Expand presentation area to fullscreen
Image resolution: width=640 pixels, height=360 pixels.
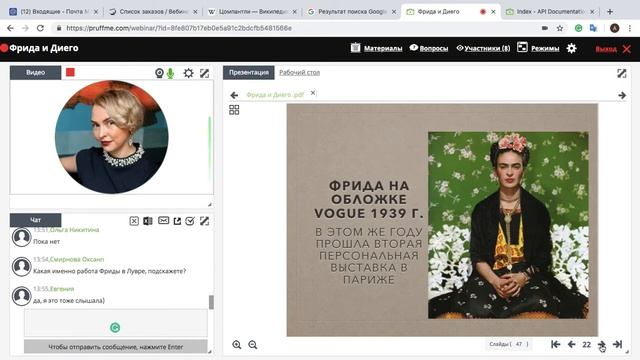click(622, 73)
